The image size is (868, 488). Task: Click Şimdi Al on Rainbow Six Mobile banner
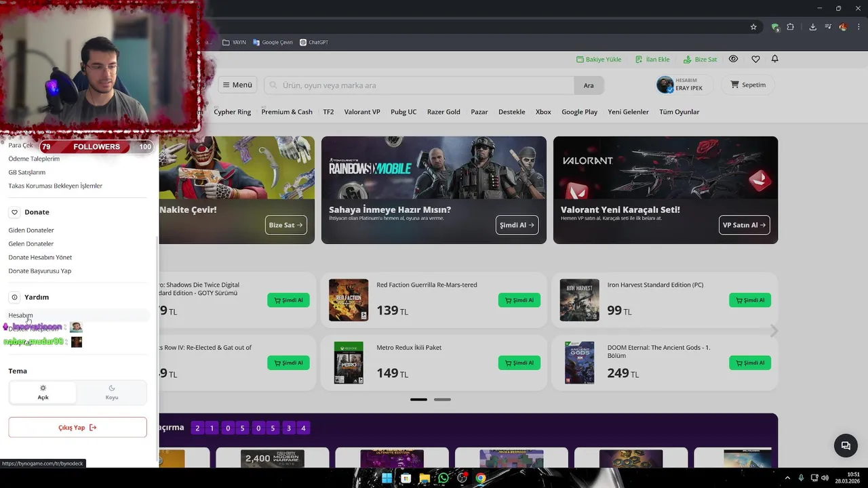point(517,225)
